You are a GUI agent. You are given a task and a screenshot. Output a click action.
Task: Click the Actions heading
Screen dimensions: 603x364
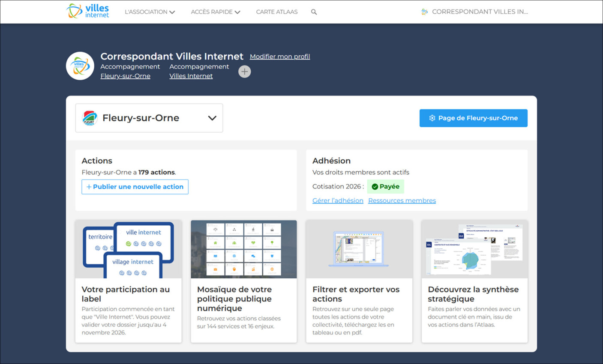pos(97,161)
